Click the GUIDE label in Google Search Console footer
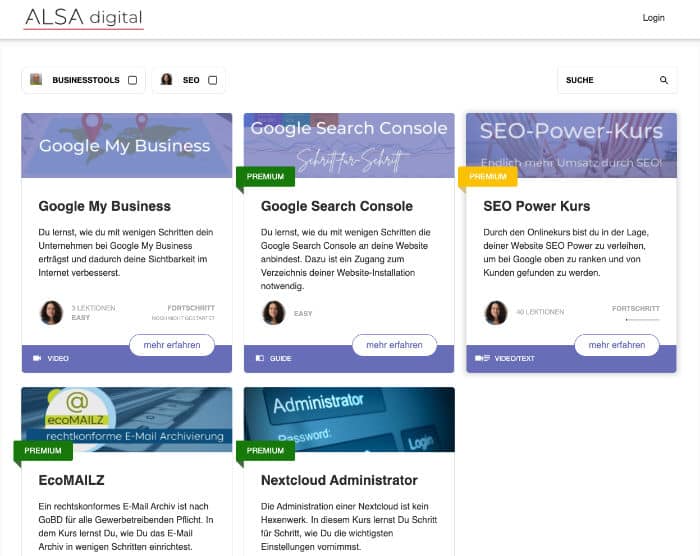The height and width of the screenshot is (556, 700). (x=281, y=358)
